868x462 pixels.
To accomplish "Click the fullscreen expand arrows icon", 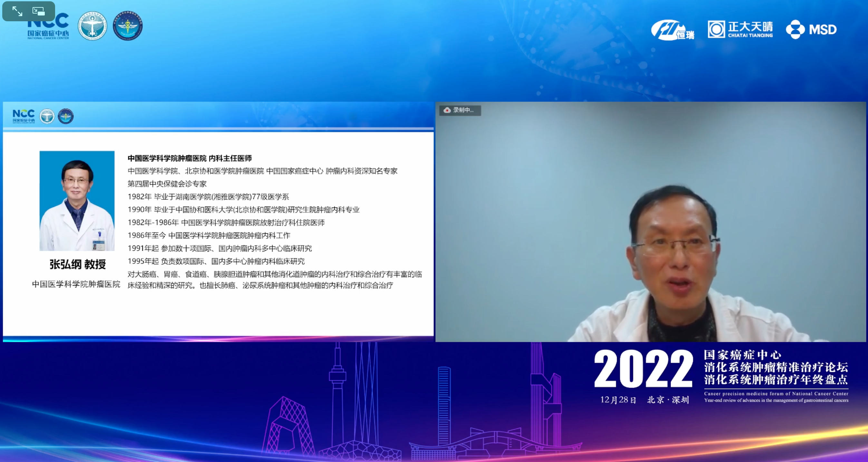I will point(17,12).
